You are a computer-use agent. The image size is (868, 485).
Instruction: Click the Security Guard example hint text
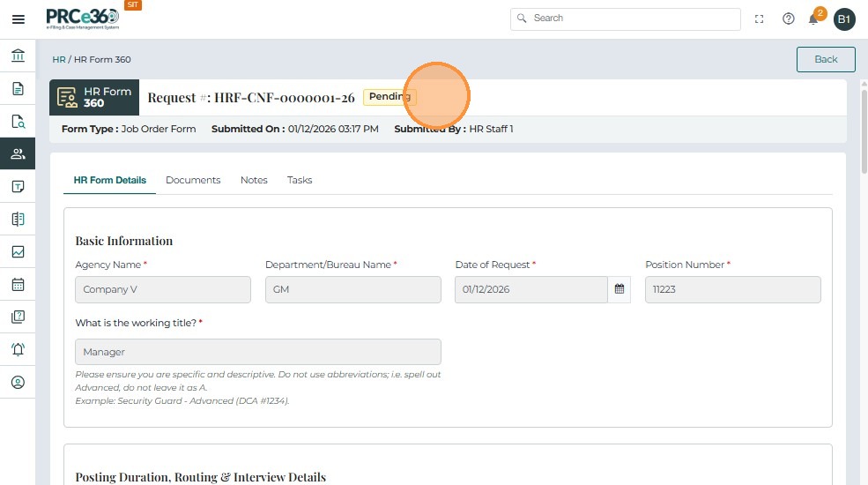(x=182, y=400)
